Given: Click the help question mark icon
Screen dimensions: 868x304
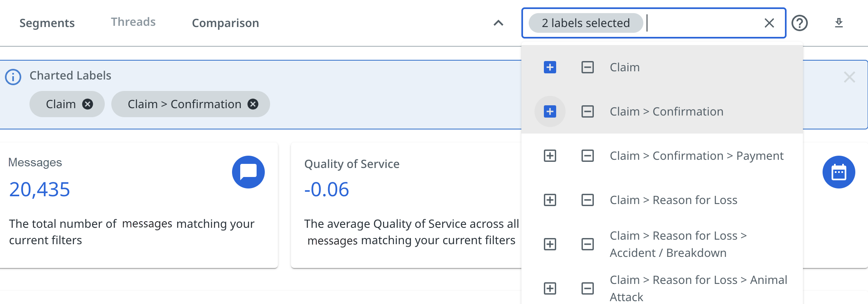Looking at the screenshot, I should pyautogui.click(x=799, y=23).
